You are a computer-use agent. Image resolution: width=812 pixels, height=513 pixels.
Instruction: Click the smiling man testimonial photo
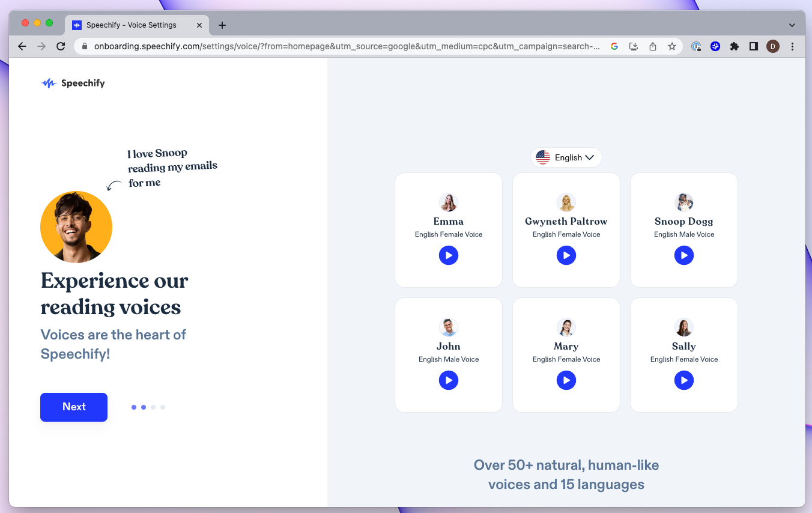76,227
